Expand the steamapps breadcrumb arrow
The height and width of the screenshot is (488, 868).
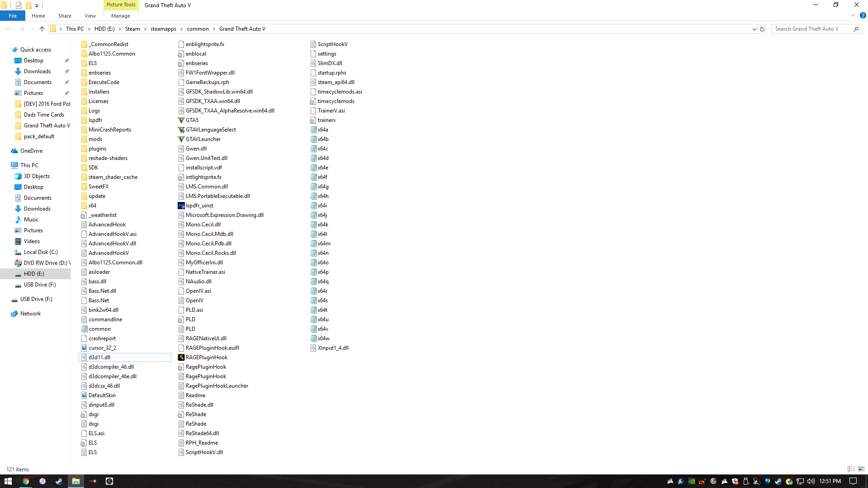(181, 29)
